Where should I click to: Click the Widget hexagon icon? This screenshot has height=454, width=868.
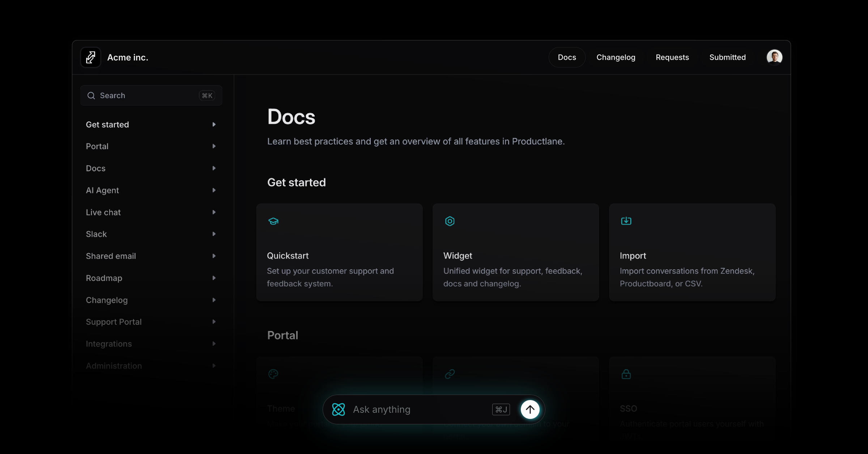point(450,221)
